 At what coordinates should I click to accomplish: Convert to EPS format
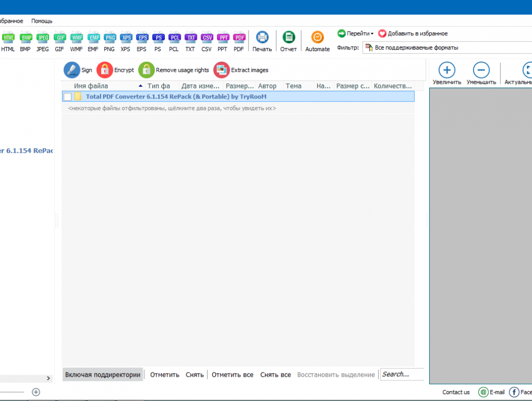pos(142,42)
